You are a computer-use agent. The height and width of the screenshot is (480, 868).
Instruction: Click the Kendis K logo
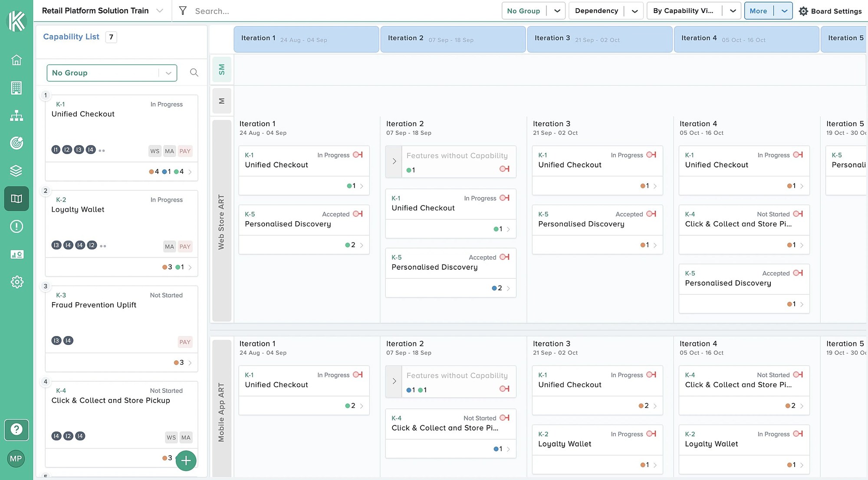[17, 20]
